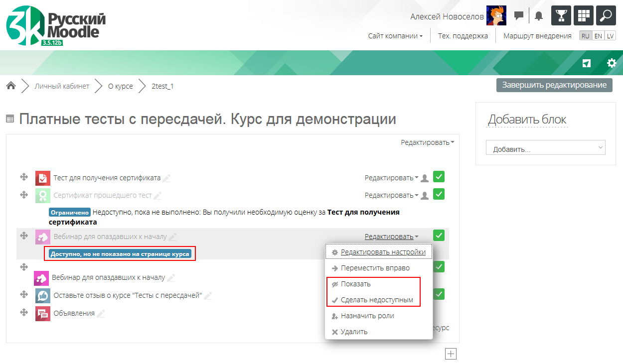Expand section-level Редактировать dropdown at top

click(427, 142)
